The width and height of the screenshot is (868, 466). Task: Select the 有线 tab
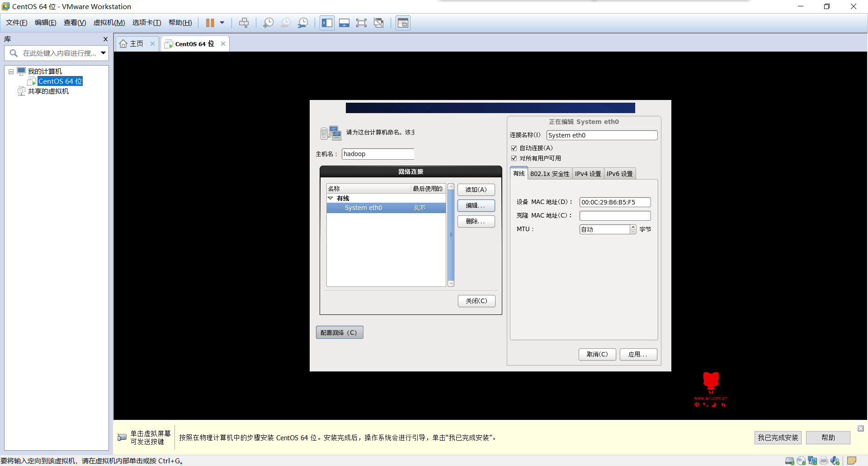click(x=519, y=173)
